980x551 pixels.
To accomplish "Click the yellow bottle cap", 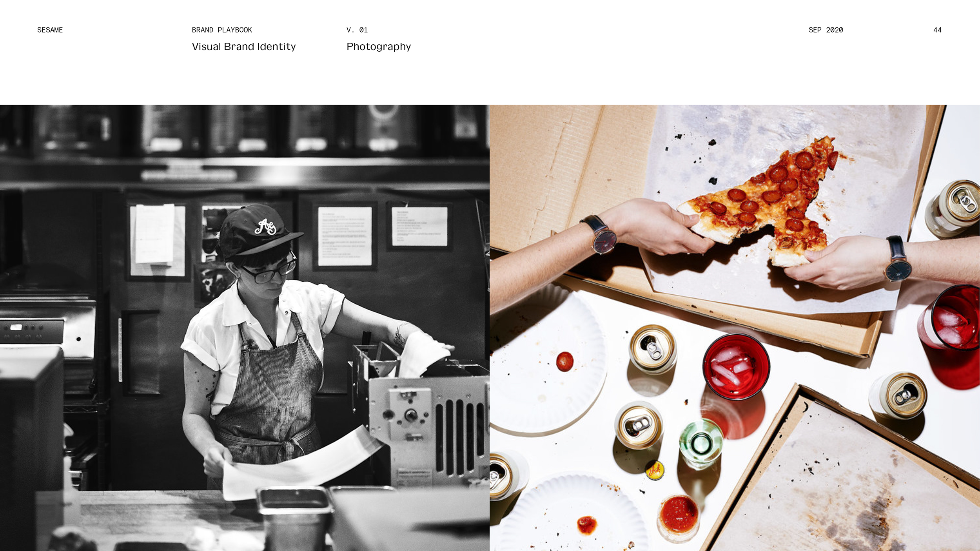I will [x=655, y=471].
